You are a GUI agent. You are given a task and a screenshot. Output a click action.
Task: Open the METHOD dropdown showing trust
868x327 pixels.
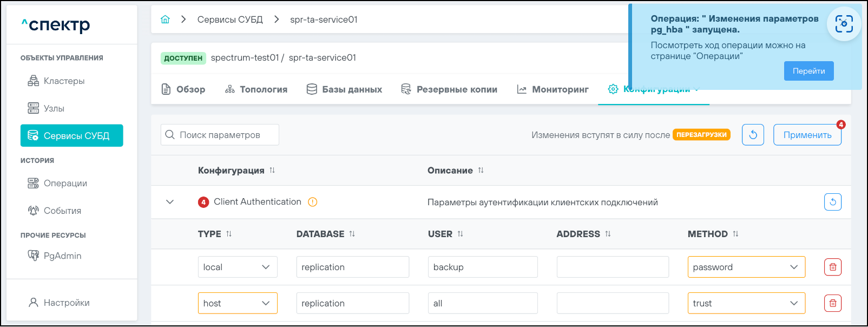[x=746, y=303]
